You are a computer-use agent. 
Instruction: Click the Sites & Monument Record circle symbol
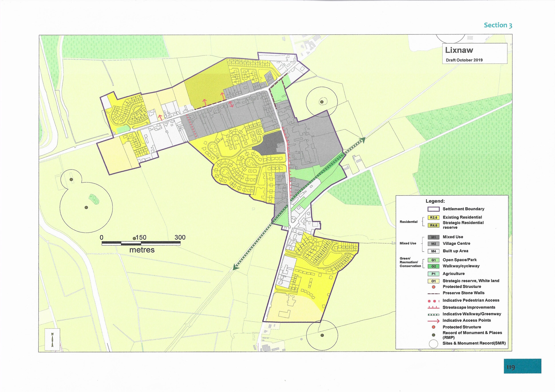pyautogui.click(x=433, y=344)
